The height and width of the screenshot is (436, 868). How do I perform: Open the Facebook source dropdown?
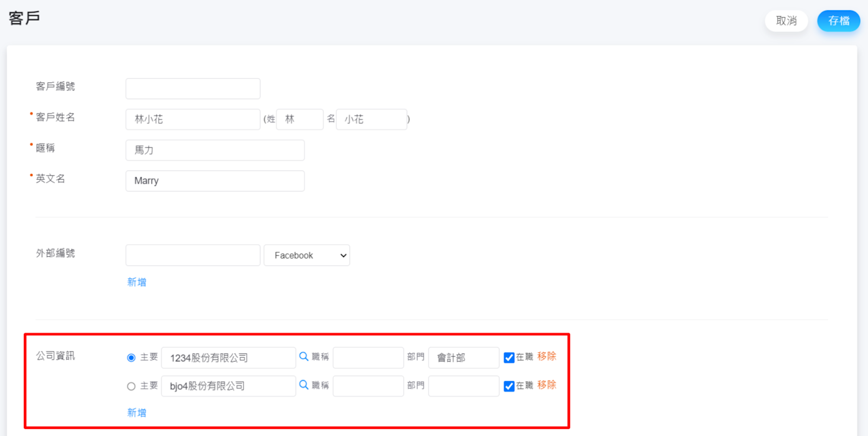point(307,255)
